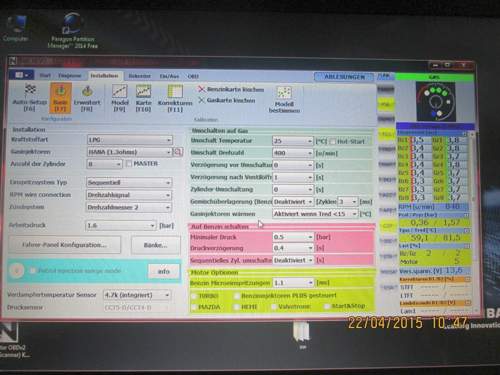Switch to the Rekorder tab

point(139,76)
